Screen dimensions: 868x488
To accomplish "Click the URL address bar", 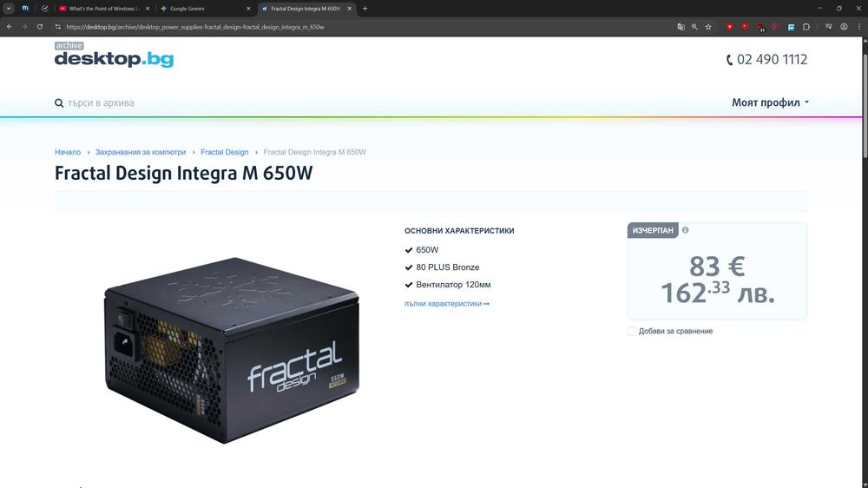I will coord(365,27).
